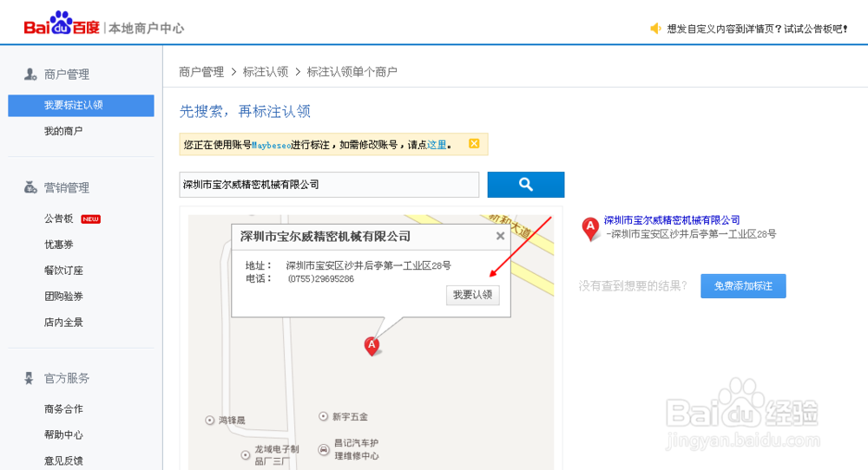Open 商务合作 menu item
The image size is (868, 470).
[63, 409]
